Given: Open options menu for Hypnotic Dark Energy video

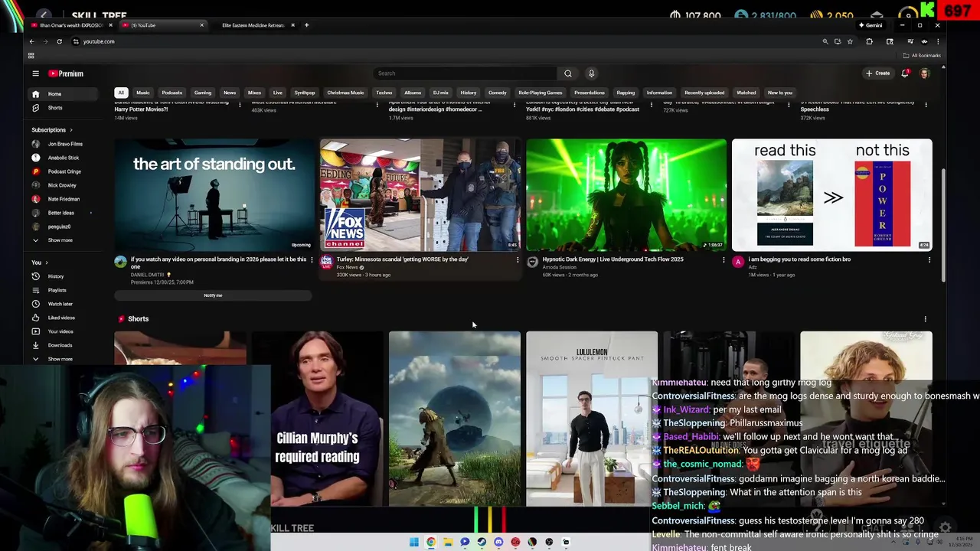Looking at the screenshot, I should click(x=724, y=259).
